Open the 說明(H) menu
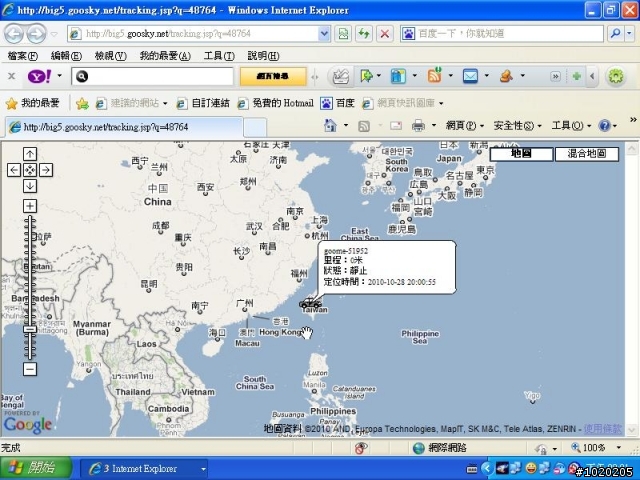This screenshot has width=640, height=480. (263, 56)
